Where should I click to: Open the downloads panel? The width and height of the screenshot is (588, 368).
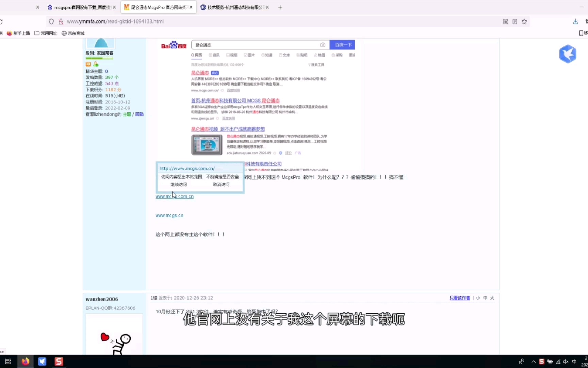point(575,21)
